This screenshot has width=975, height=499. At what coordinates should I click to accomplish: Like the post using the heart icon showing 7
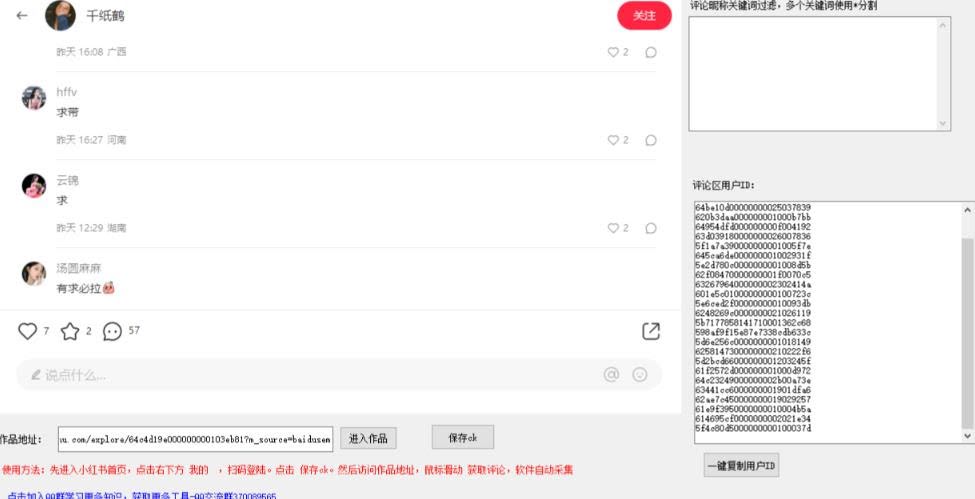pos(27,331)
